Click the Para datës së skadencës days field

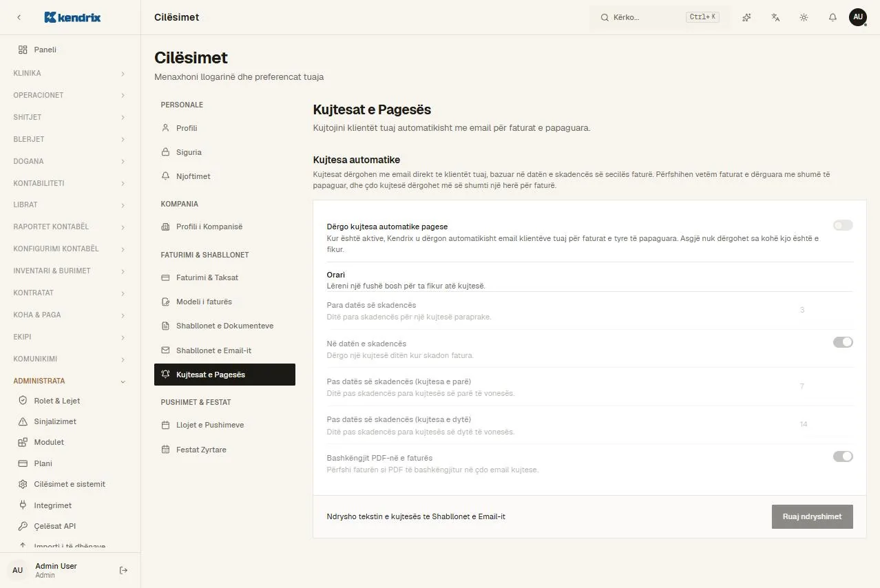tap(824, 311)
